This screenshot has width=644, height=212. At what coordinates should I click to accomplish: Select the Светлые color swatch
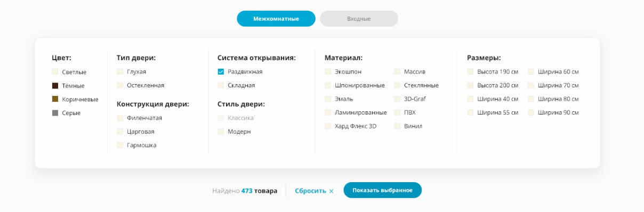55,72
